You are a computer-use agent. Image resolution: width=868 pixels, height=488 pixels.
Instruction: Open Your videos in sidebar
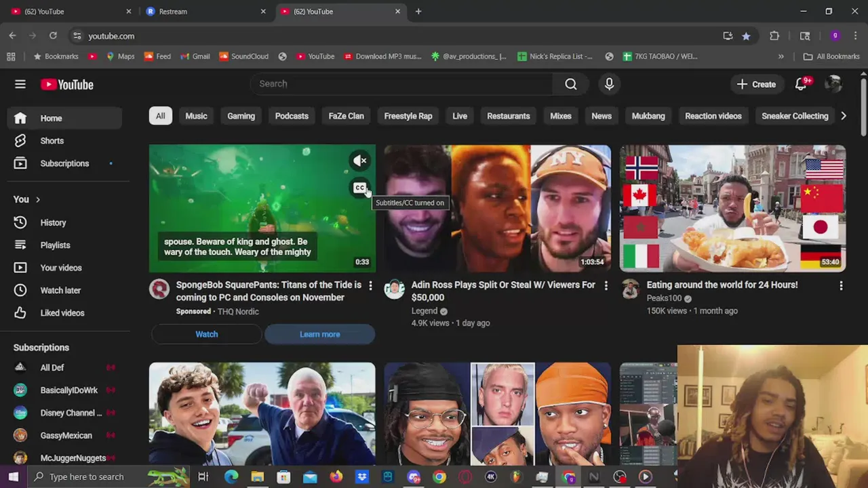click(65, 268)
